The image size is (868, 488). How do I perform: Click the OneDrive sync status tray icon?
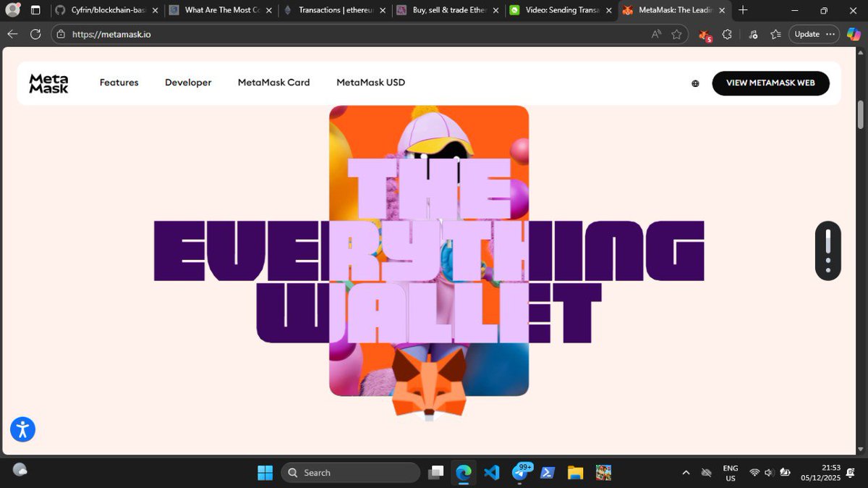pyautogui.click(x=707, y=473)
